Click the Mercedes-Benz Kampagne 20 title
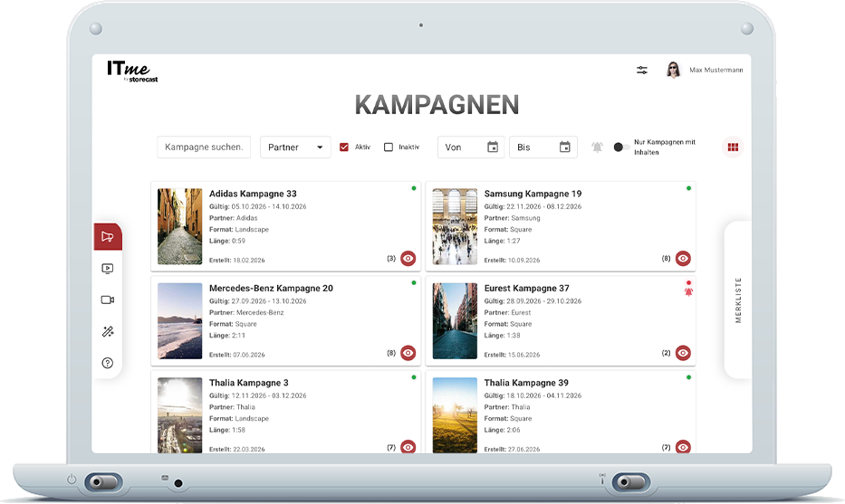The height and width of the screenshot is (504, 845). [271, 288]
